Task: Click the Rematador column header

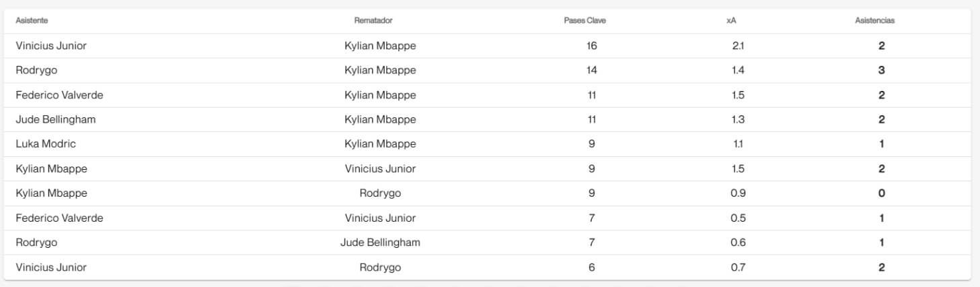Action: point(373,21)
